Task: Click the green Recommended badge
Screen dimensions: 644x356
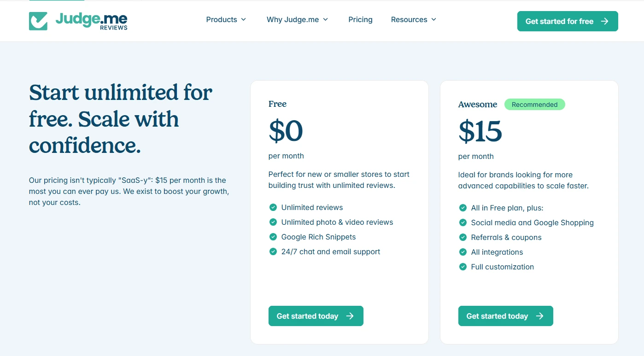Action: [534, 105]
